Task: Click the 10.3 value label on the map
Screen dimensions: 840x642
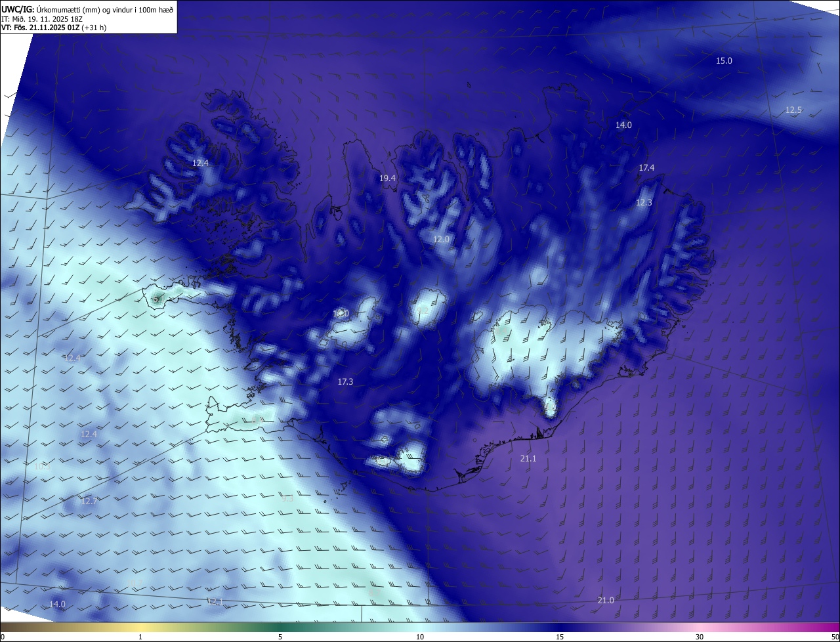Action: pos(41,467)
